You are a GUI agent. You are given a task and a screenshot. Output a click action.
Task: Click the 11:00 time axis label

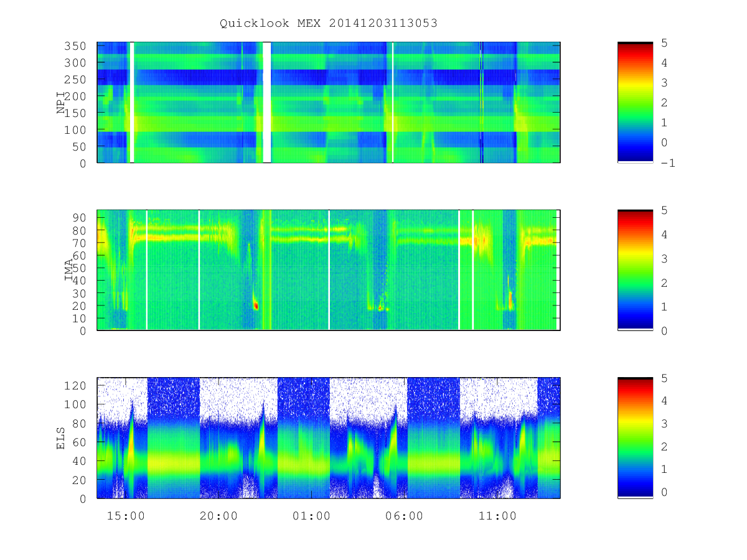tap(497, 516)
